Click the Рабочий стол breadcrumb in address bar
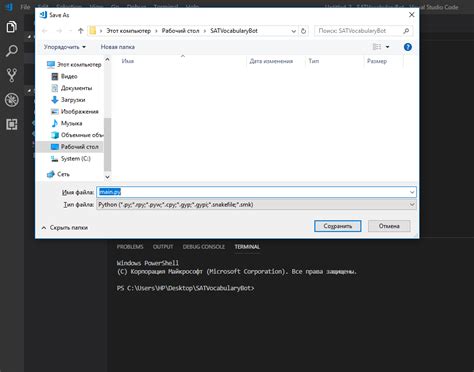The height and width of the screenshot is (372, 474). (x=180, y=31)
